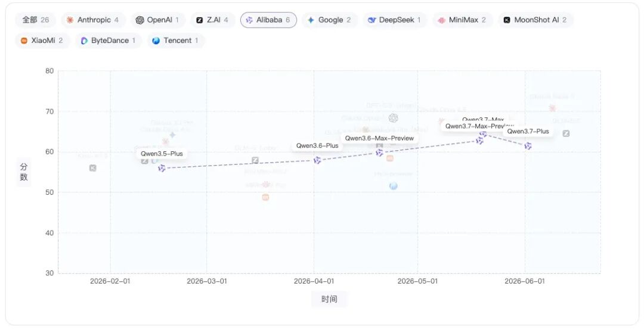Viewport: 644px width, 330px height.
Task: Click the faded XiaoMi point below score 50
Action: [265, 197]
